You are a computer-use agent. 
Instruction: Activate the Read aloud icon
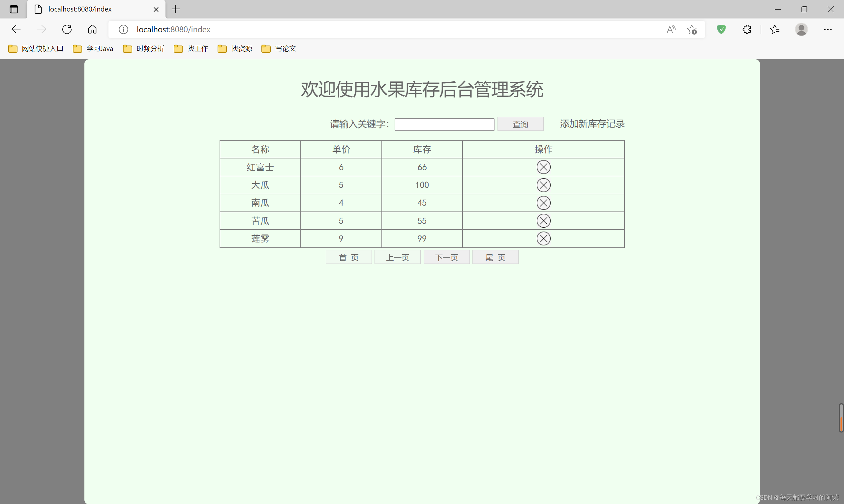point(671,30)
